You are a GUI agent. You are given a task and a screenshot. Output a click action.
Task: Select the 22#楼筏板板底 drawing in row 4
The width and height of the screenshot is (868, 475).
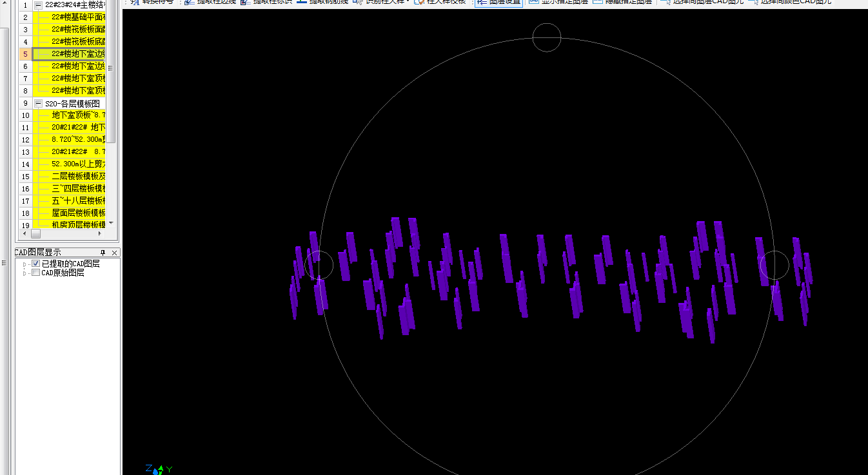(x=69, y=41)
